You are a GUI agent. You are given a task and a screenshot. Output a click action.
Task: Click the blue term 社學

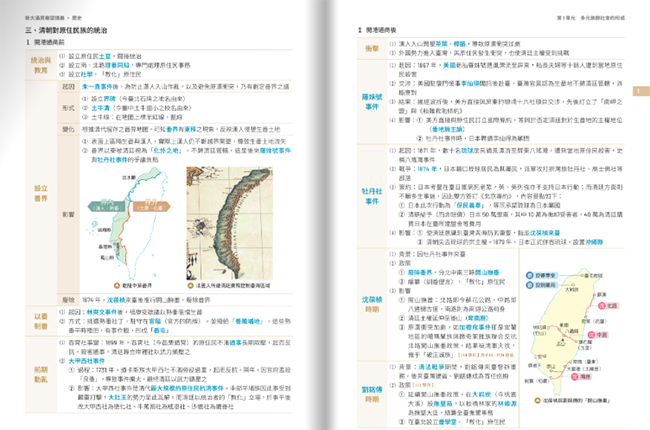tap(87, 74)
